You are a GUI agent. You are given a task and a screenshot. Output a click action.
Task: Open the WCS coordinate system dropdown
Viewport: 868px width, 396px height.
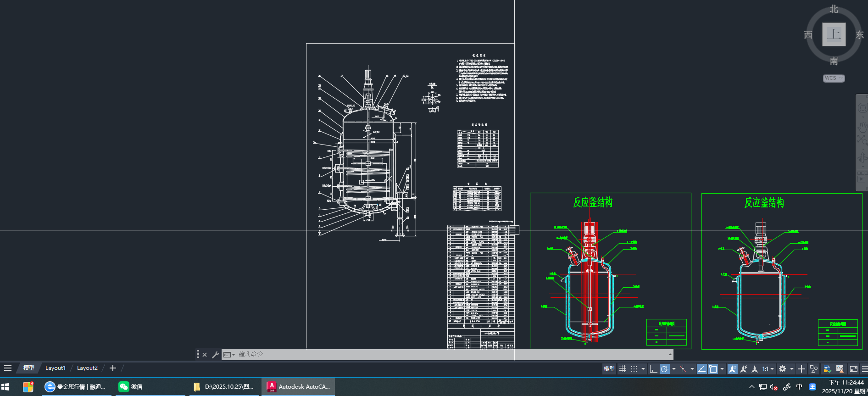click(x=834, y=78)
